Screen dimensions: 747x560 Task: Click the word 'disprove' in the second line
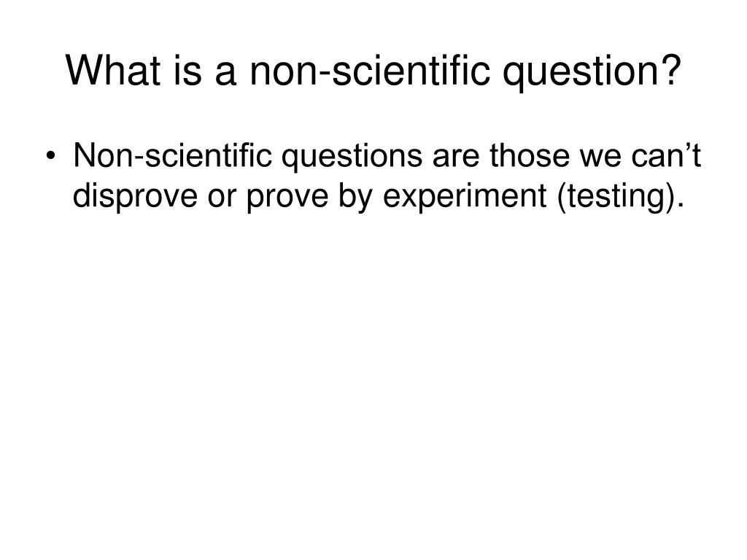point(135,198)
